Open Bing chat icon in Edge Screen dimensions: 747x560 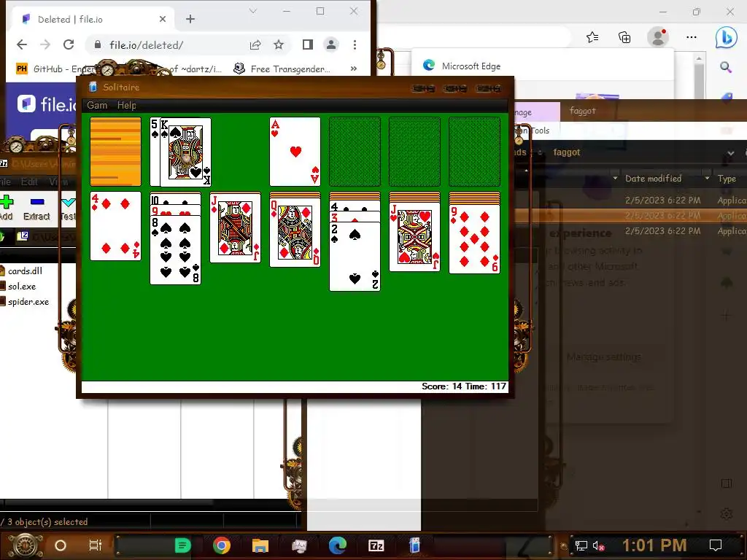tap(726, 37)
